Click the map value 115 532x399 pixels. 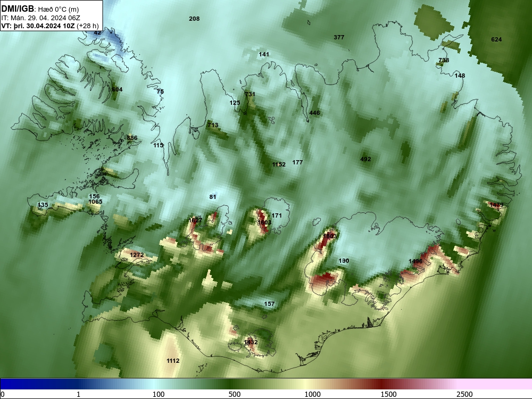158,145
